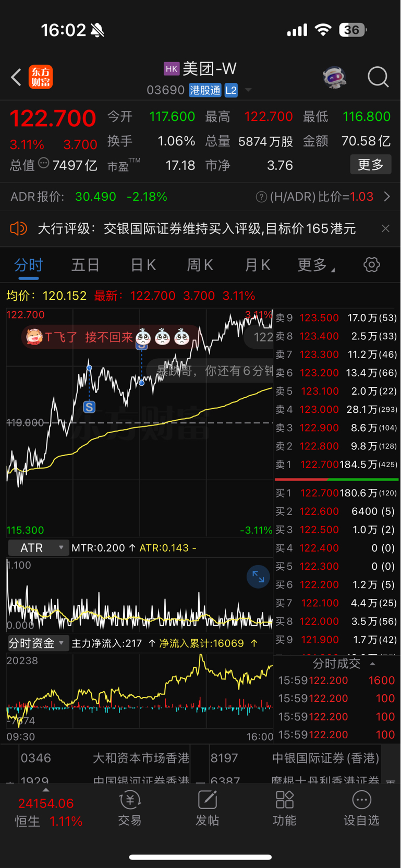The image size is (401, 868).
Task: Expand chart to fullscreen icon
Action: point(258,577)
